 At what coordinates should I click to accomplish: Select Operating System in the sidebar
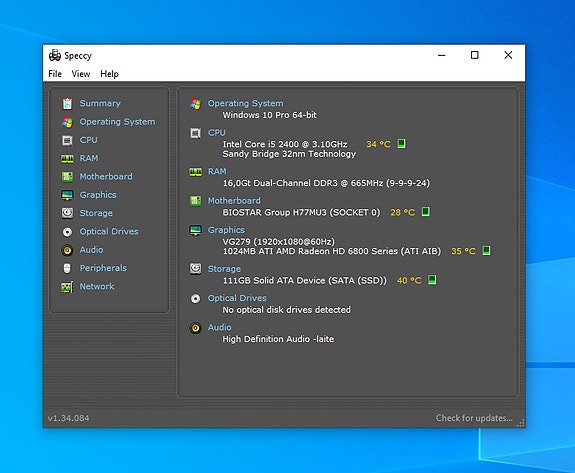tap(117, 122)
